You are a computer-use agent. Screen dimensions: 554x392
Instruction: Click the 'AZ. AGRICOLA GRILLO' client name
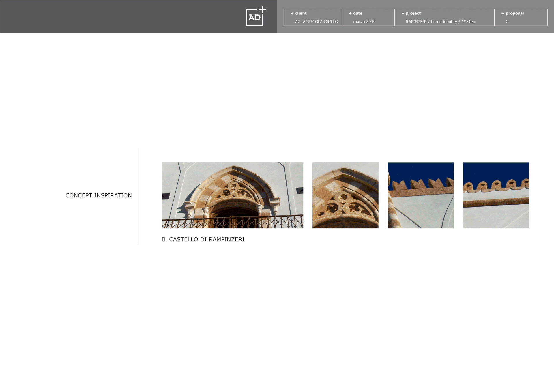pos(317,22)
